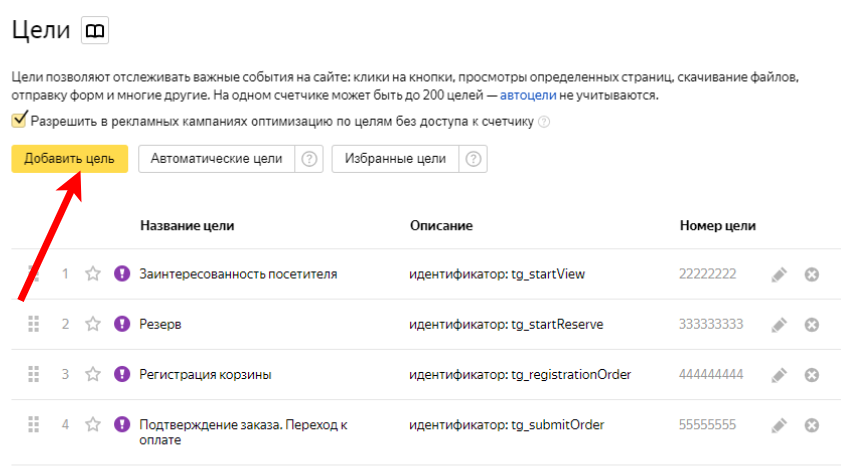Edit the Заинтересованность посетителя goal with pencil
The height and width of the screenshot is (476, 844).
tap(779, 274)
